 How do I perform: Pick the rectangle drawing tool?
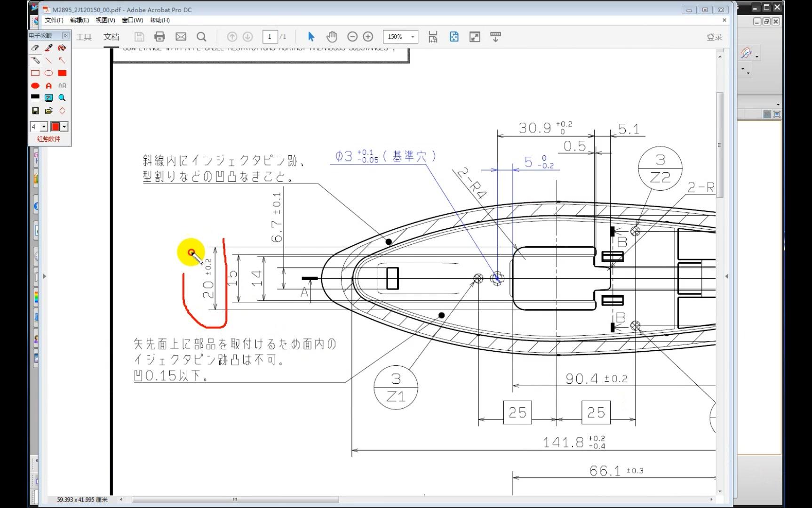tap(35, 73)
